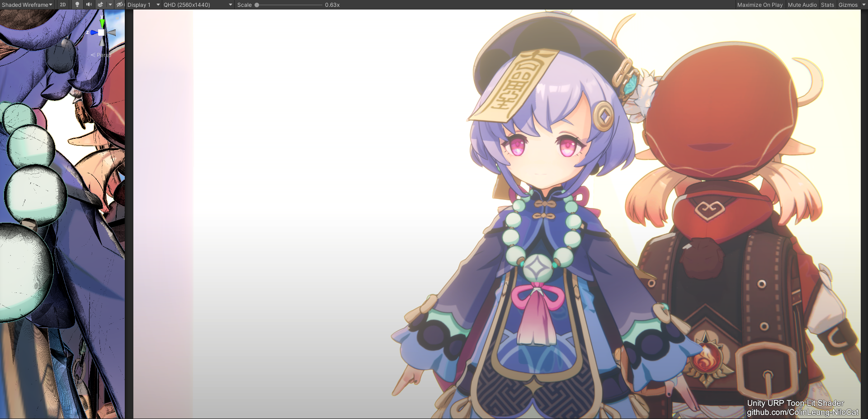
Task: Click the blue Z axis cone of scene gizmo
Action: (x=94, y=33)
